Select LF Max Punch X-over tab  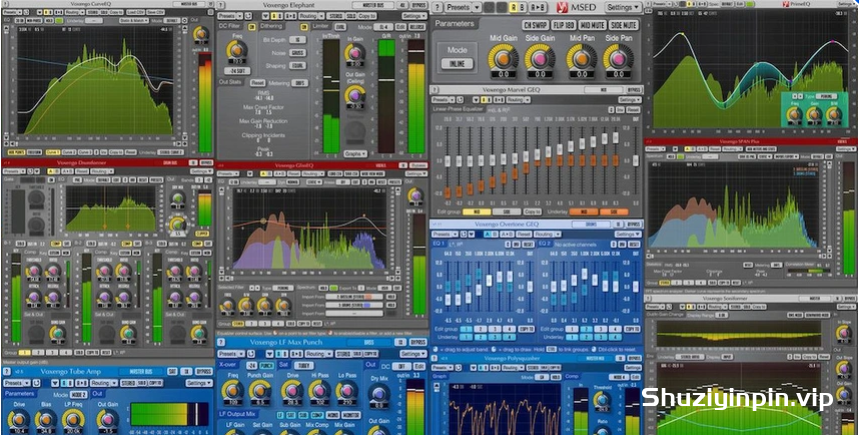pos(228,365)
